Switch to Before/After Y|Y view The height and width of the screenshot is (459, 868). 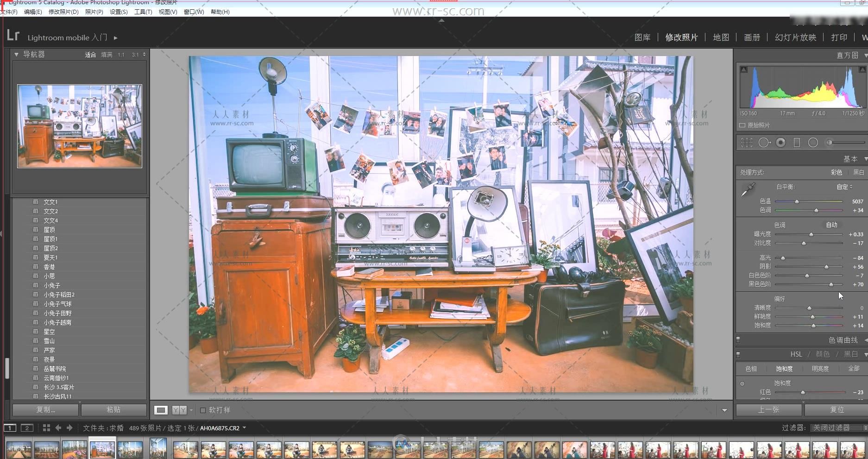[x=179, y=410]
